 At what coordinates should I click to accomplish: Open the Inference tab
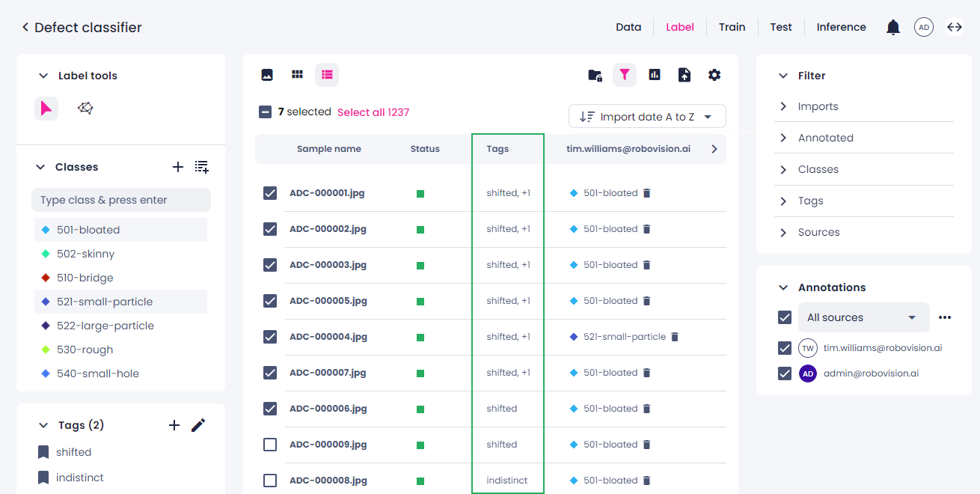pyautogui.click(x=842, y=27)
